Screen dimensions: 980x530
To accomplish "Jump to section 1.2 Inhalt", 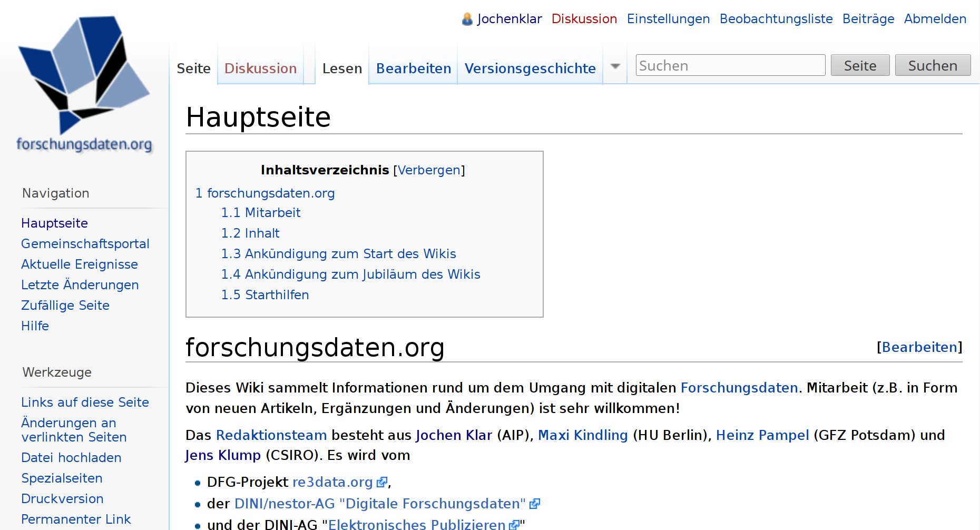I will [250, 233].
